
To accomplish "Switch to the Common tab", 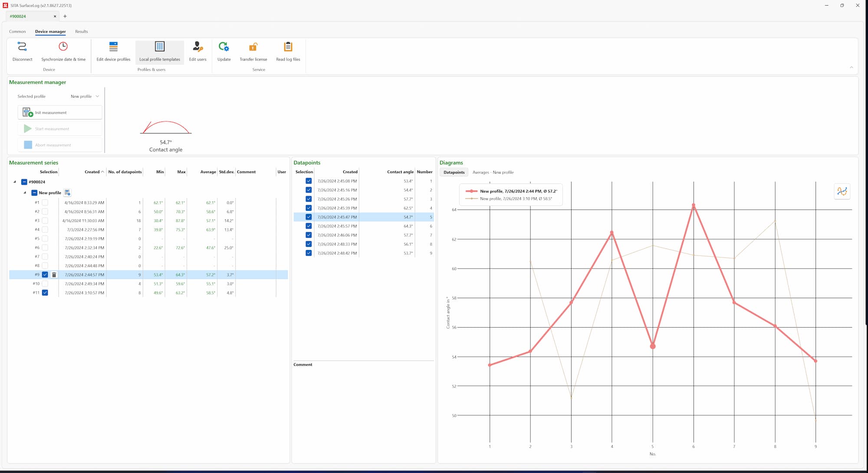I will tap(17, 31).
